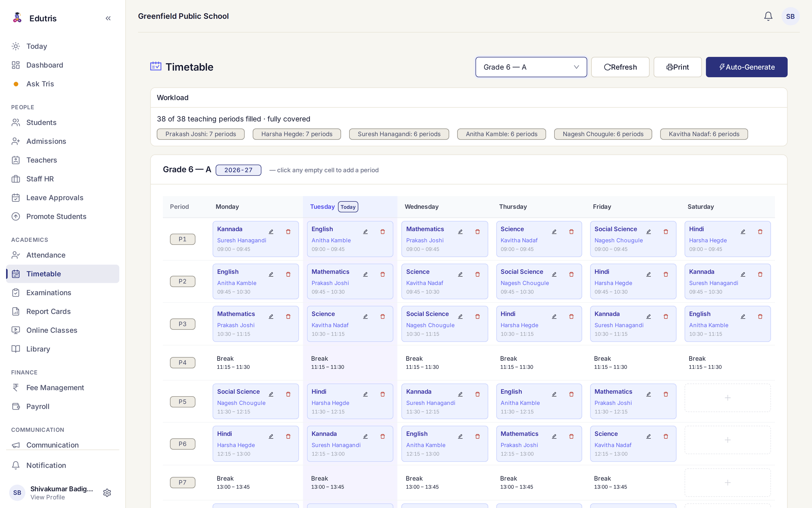Open the notifications bell in header
This screenshot has height=508, width=812.
pyautogui.click(x=768, y=16)
